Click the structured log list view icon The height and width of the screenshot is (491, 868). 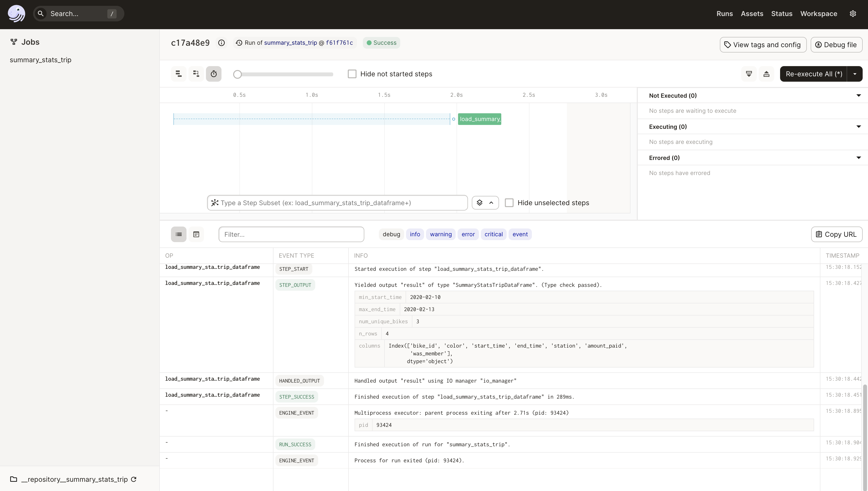coord(179,234)
